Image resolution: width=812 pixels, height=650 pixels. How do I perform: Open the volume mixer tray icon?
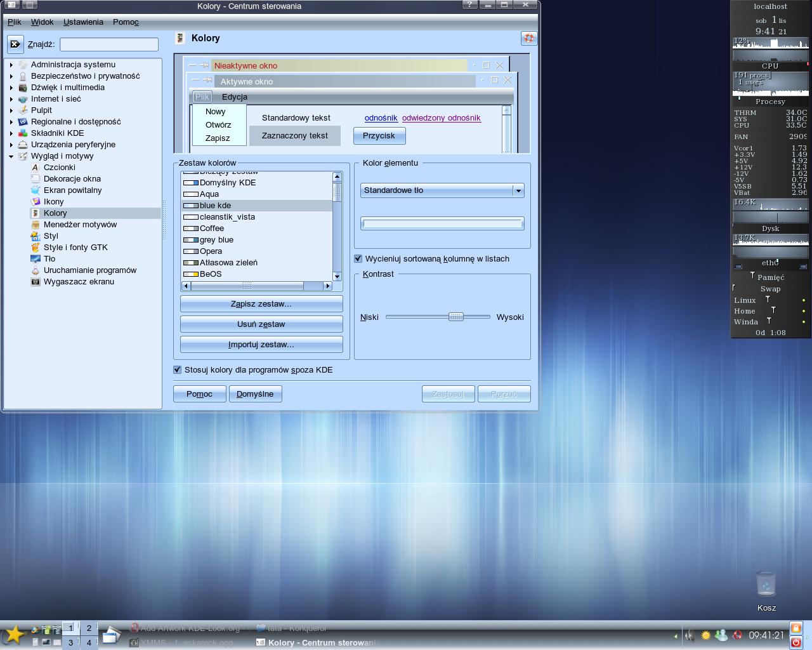(689, 635)
